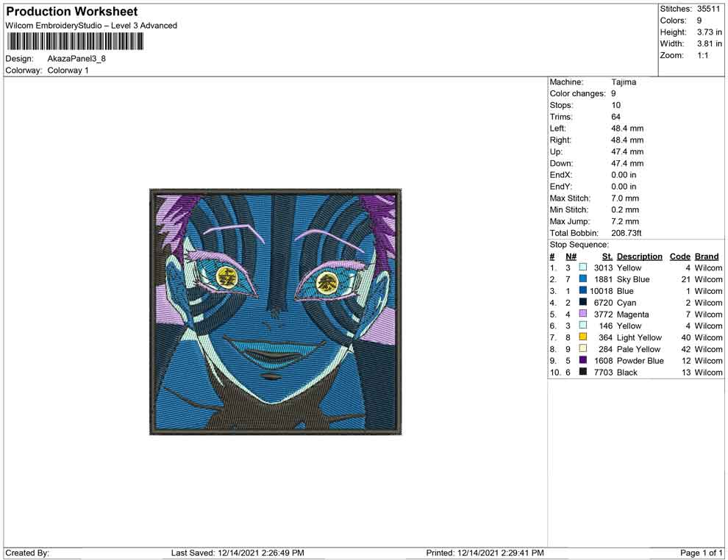Click the Created By label

pos(27,553)
